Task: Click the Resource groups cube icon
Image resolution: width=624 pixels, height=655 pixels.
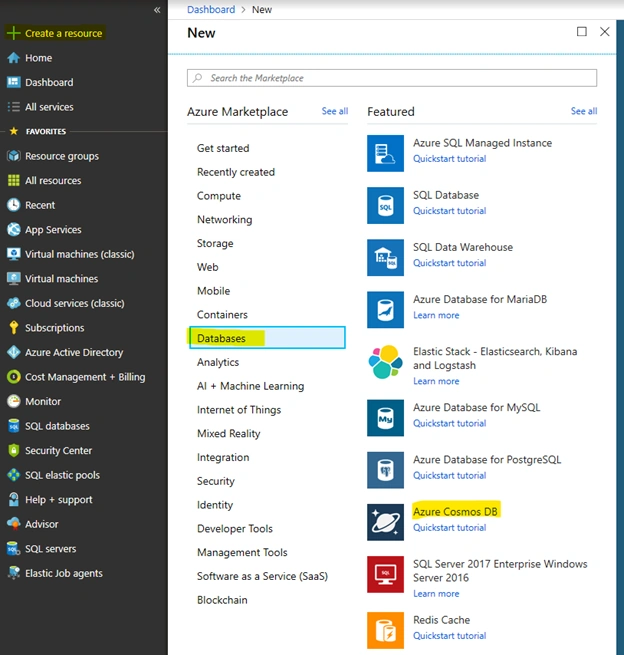Action: [13, 156]
